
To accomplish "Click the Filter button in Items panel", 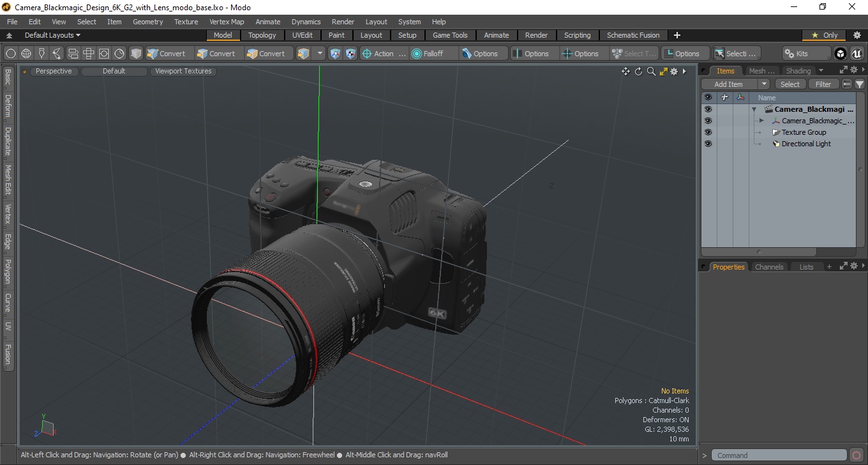I will pos(824,84).
